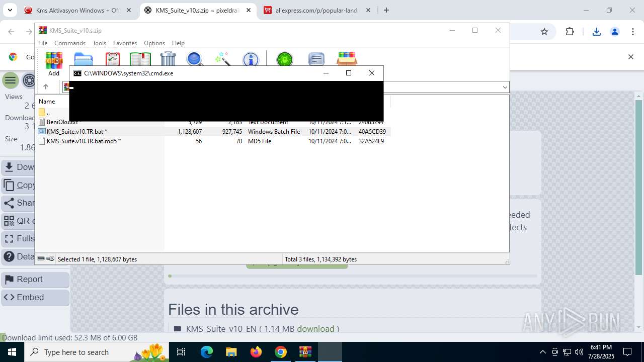The height and width of the screenshot is (362, 644).
Task: Open a new Chrome tab
Action: pyautogui.click(x=386, y=10)
